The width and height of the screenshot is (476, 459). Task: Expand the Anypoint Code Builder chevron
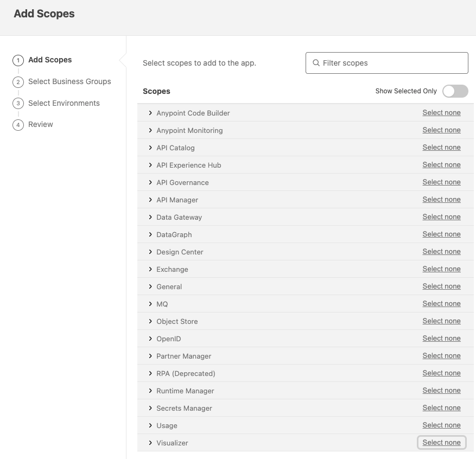click(150, 113)
